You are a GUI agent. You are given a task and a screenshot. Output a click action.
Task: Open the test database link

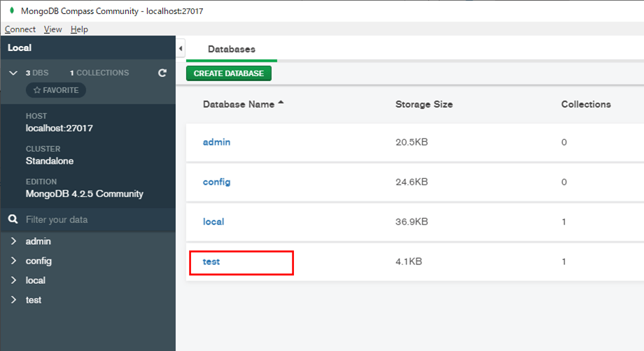coord(211,262)
